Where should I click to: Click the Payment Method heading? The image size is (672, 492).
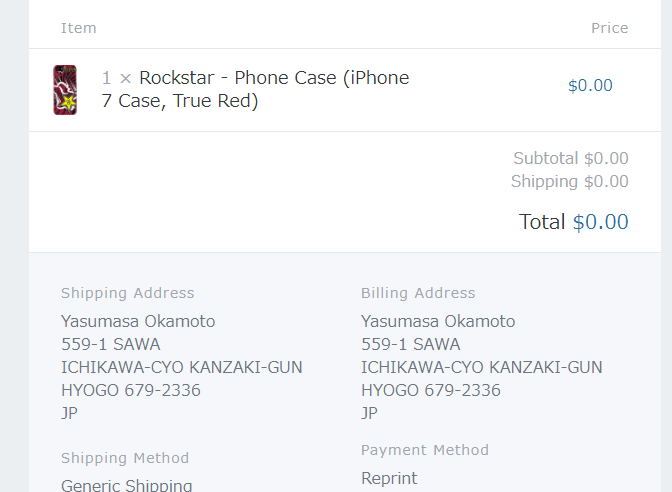[x=425, y=450]
